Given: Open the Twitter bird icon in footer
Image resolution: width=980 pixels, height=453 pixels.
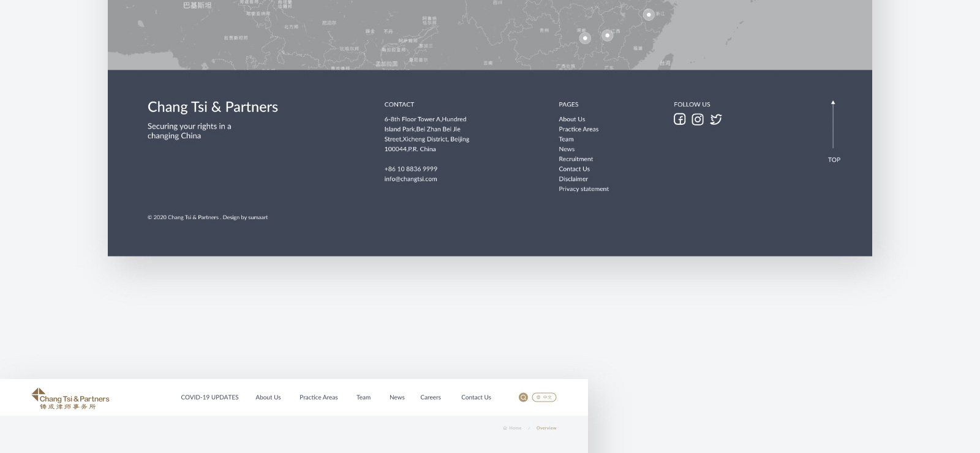Looking at the screenshot, I should 716,119.
